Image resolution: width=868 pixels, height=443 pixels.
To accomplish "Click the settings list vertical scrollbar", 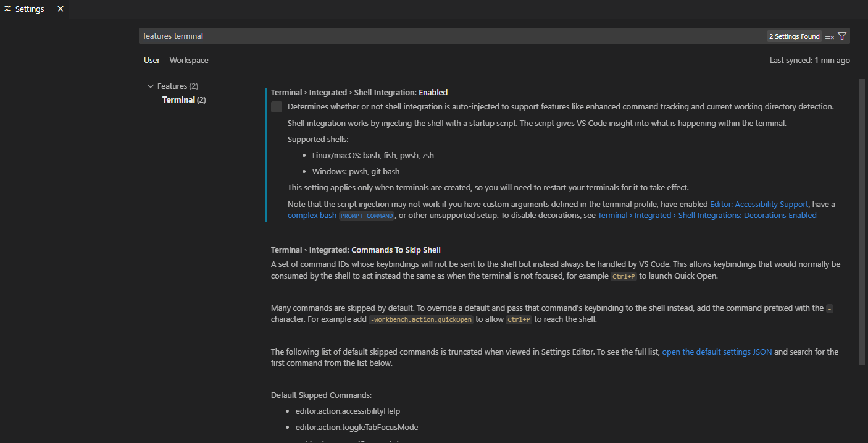I will (862, 221).
